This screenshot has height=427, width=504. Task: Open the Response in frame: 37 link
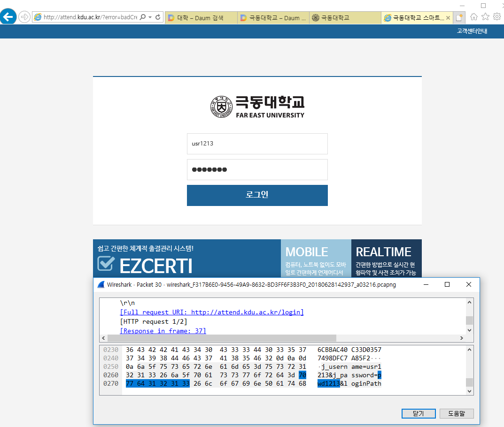163,331
